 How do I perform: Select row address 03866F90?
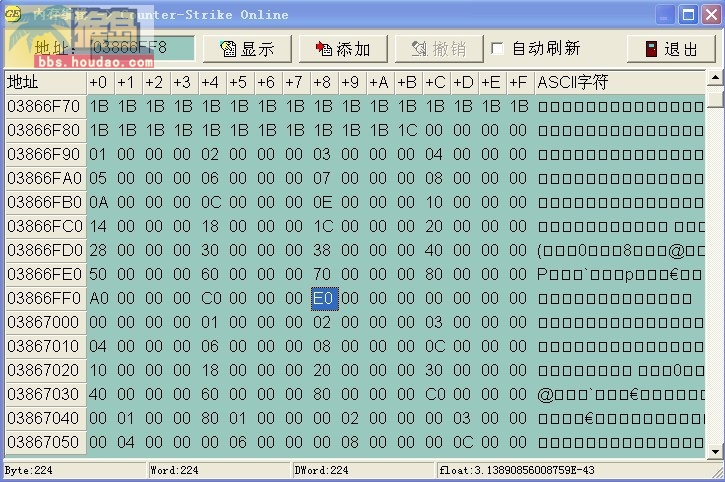click(x=45, y=154)
